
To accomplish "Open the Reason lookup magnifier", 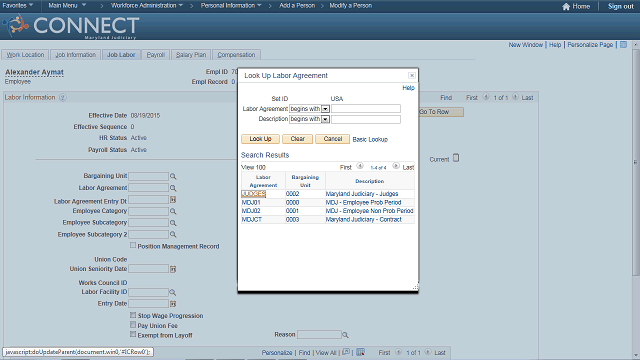I will [345, 335].
